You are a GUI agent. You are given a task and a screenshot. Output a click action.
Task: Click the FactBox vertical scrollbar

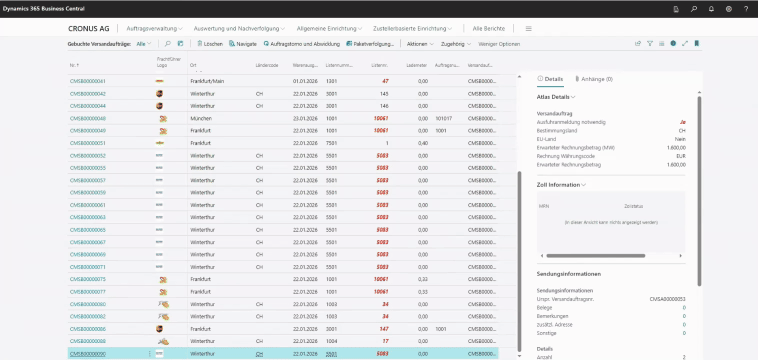pyautogui.click(x=699, y=191)
